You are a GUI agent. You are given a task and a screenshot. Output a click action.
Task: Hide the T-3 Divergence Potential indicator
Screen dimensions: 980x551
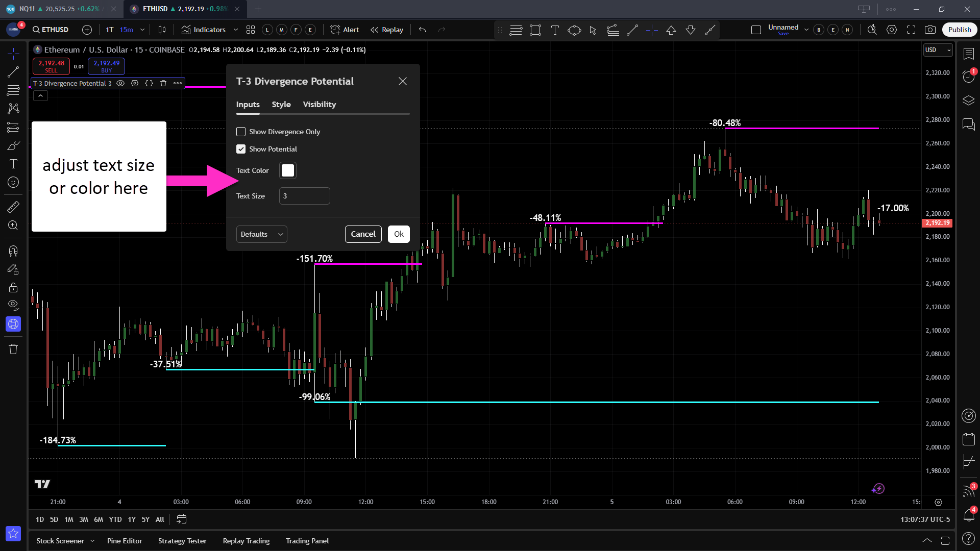(120, 83)
